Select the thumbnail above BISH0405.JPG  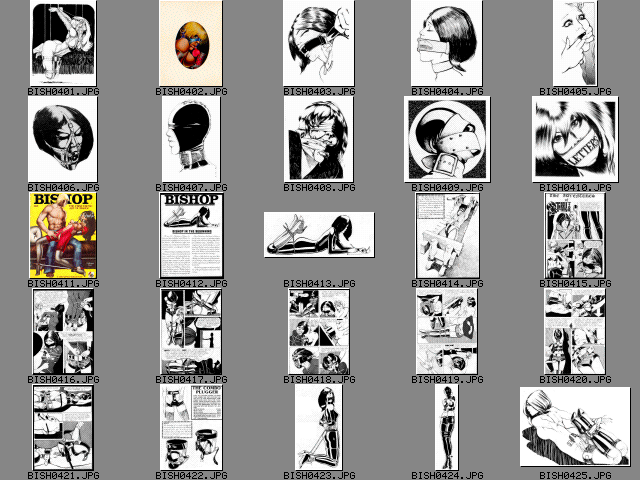575,43
